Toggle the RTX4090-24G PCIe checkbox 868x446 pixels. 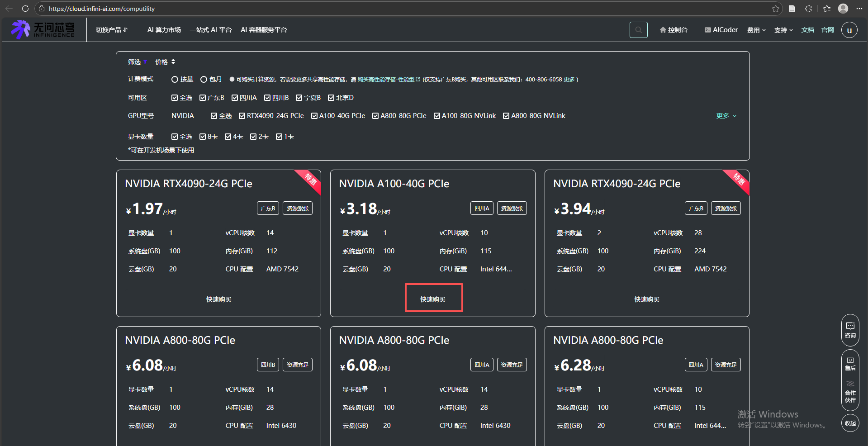(242, 116)
